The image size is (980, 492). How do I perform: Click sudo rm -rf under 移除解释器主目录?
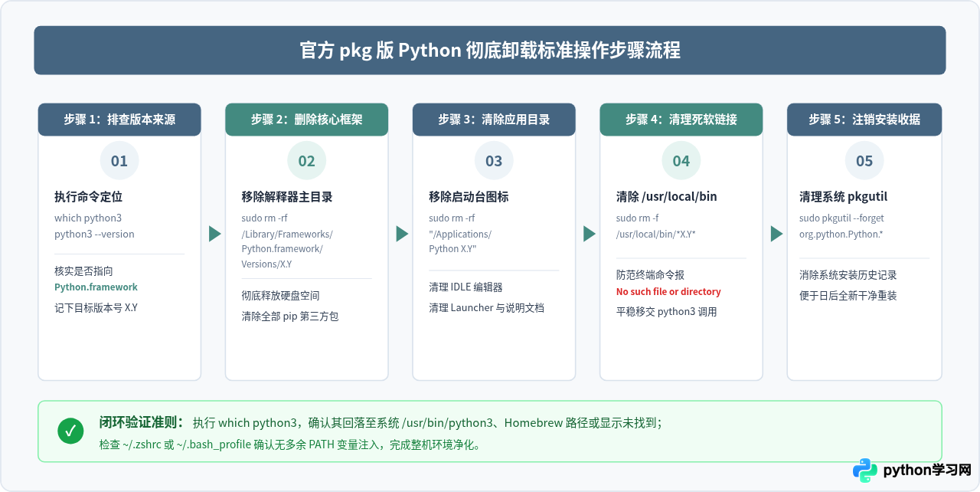[264, 218]
